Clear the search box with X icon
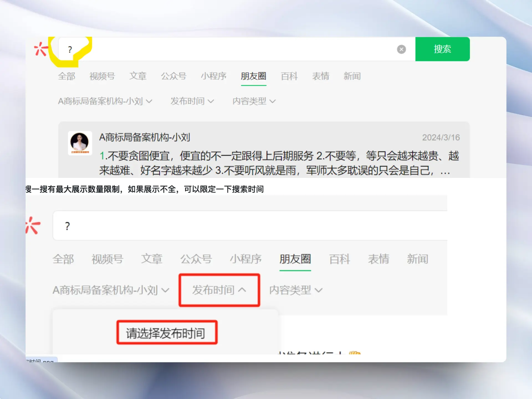This screenshot has height=399, width=532. pyautogui.click(x=401, y=49)
